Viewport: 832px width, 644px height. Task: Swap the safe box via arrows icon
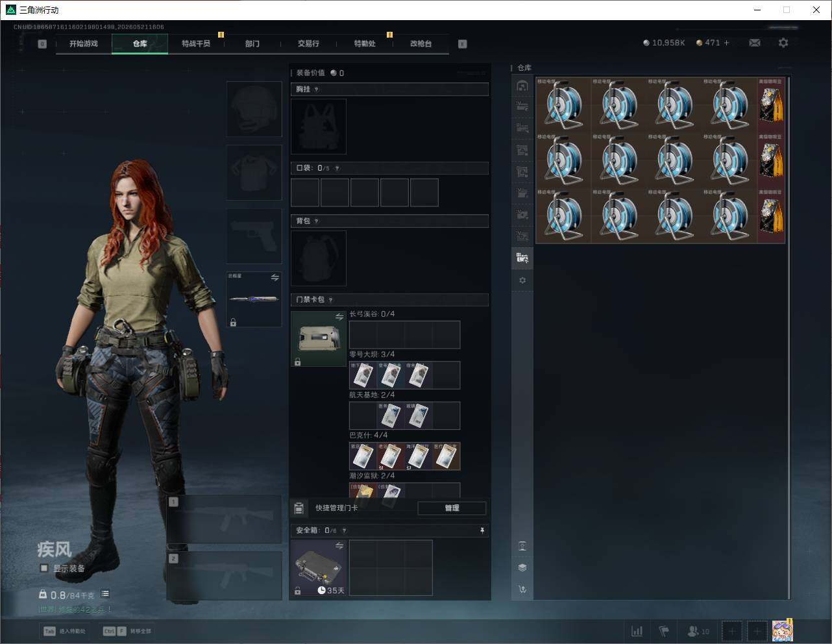pyautogui.click(x=339, y=546)
